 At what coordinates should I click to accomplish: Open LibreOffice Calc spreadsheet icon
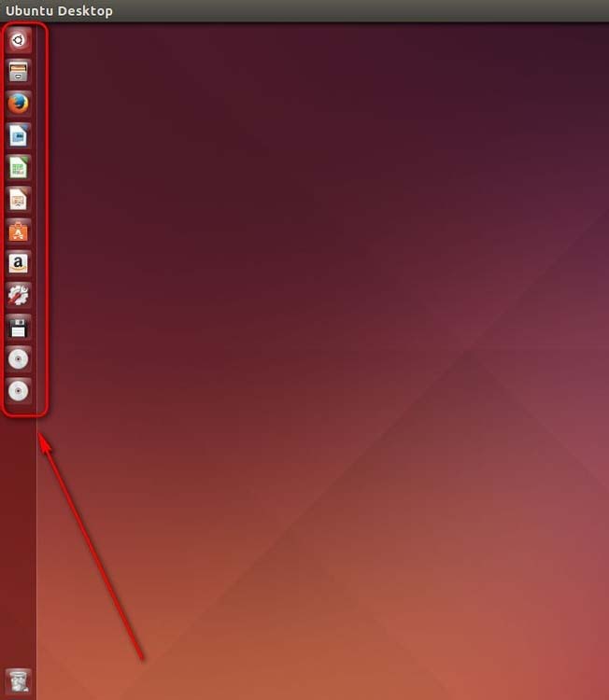click(x=19, y=168)
